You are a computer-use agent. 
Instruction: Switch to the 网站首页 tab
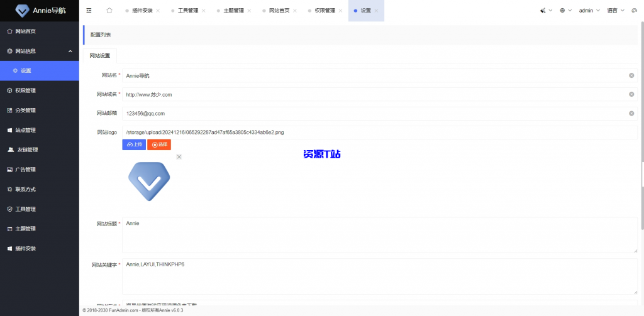coord(279,11)
